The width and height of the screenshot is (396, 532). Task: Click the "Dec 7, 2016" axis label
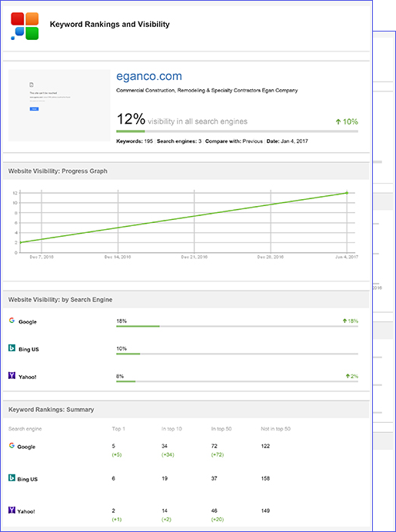click(x=42, y=257)
